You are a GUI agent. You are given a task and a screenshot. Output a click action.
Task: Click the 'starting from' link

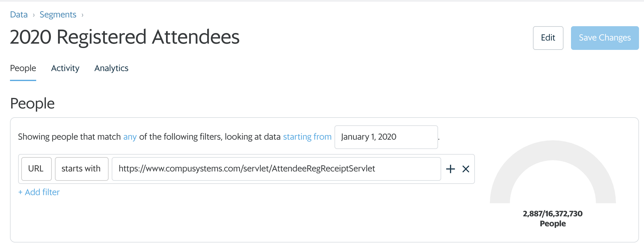click(x=307, y=137)
